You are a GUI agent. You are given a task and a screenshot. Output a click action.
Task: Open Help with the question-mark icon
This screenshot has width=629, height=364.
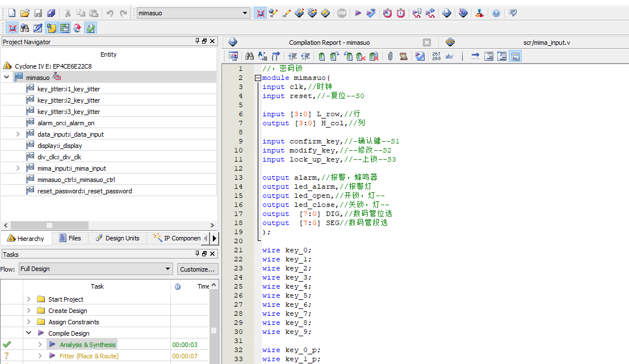496,13
